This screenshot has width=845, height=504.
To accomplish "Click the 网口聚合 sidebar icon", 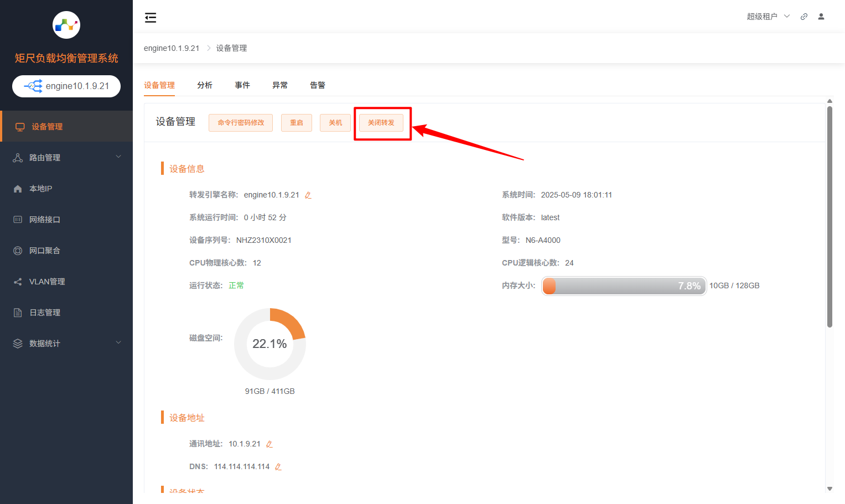I will pyautogui.click(x=20, y=250).
